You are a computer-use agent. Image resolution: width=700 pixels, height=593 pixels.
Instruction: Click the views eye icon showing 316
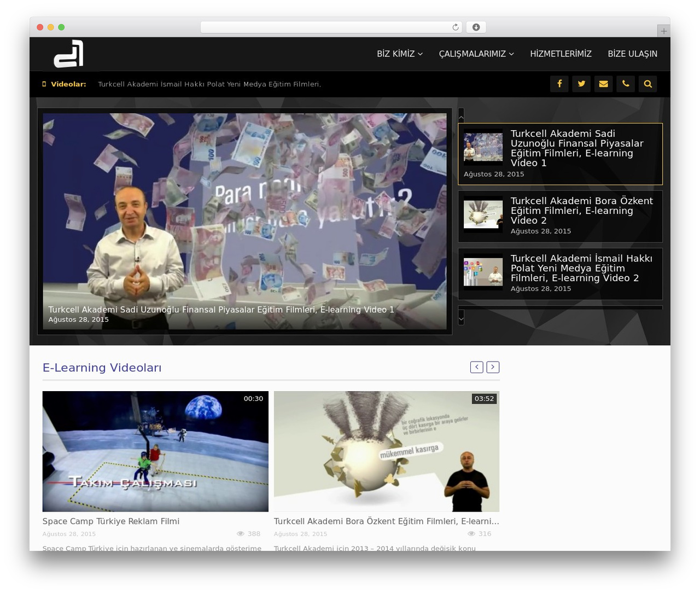coord(471,533)
